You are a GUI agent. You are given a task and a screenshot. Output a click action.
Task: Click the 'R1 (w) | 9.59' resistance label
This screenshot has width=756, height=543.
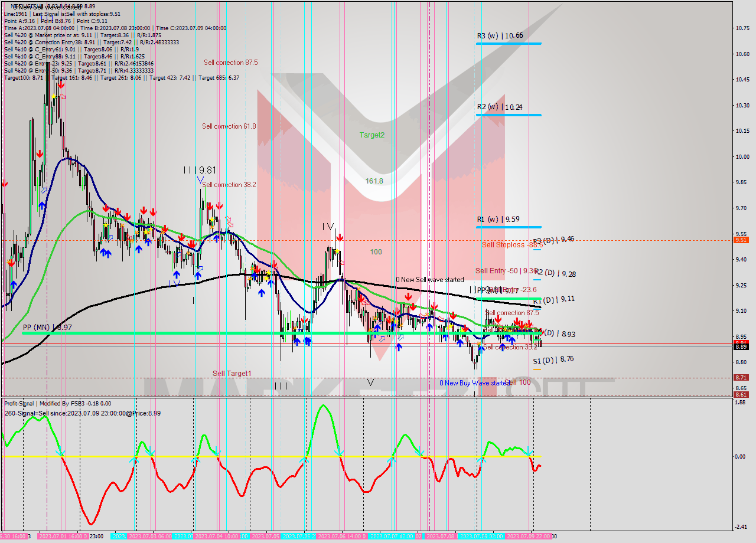pos(498,220)
